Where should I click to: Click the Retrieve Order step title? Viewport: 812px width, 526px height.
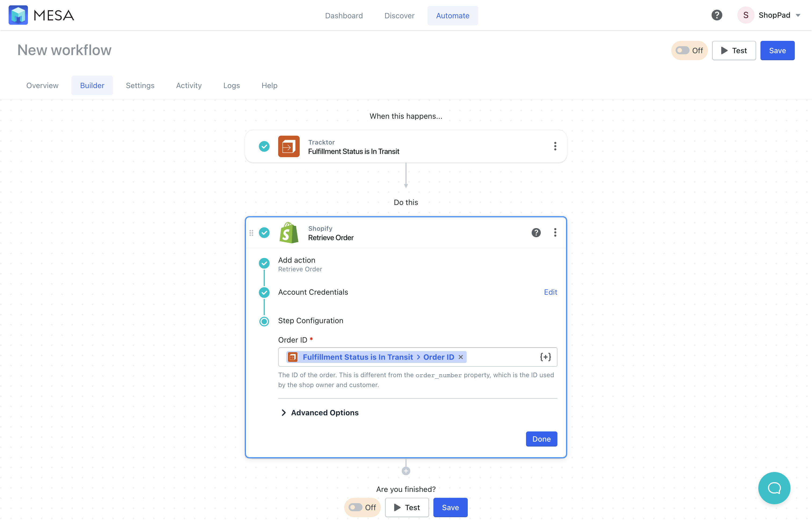pos(331,237)
